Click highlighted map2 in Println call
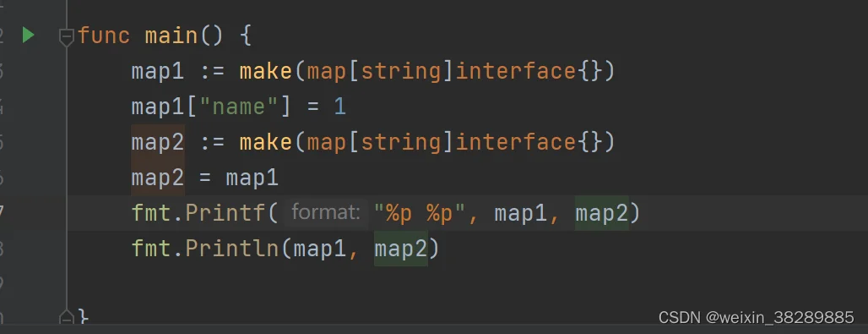The height and width of the screenshot is (334, 868). coord(401,249)
